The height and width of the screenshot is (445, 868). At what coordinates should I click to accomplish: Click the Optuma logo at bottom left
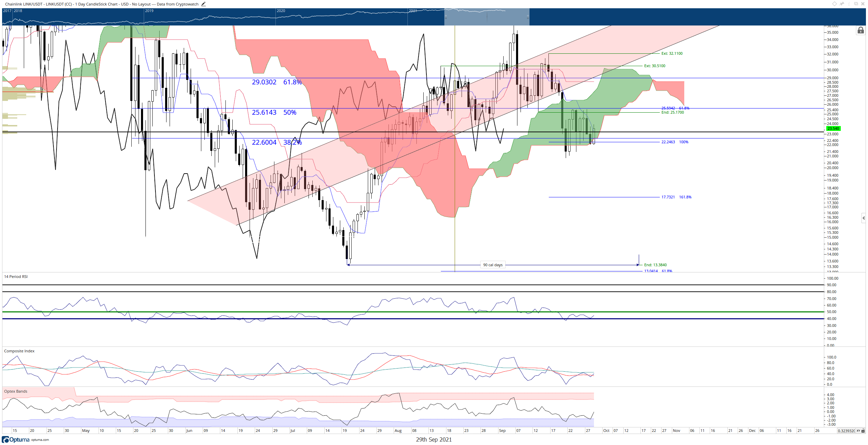pyautogui.click(x=16, y=440)
